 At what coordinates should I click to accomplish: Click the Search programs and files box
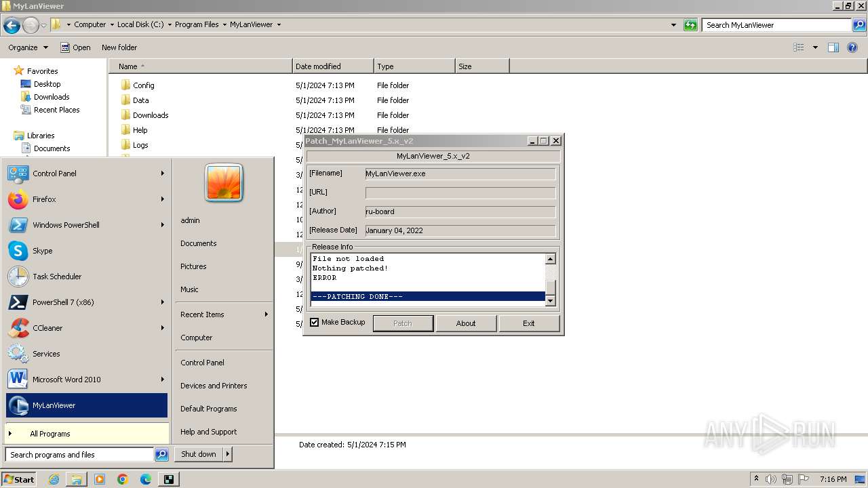click(x=80, y=455)
